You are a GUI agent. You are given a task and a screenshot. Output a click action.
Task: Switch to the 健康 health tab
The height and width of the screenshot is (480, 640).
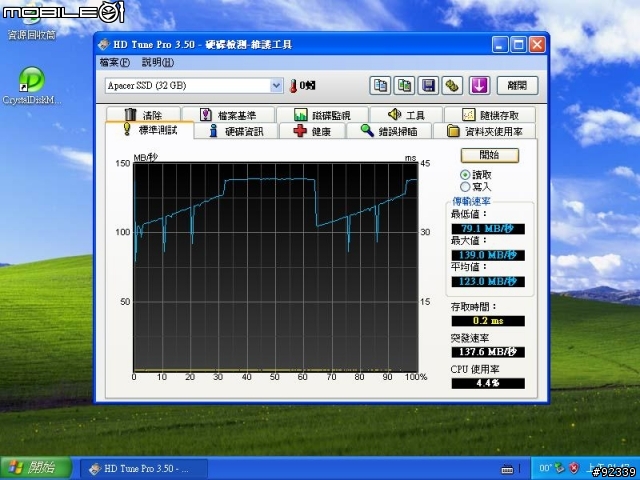point(313,131)
